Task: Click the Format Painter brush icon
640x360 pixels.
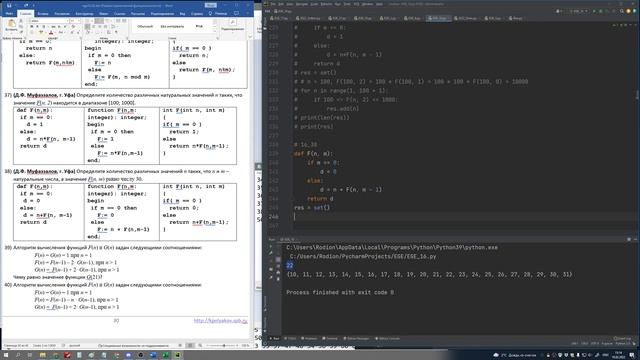Action: 21,32
